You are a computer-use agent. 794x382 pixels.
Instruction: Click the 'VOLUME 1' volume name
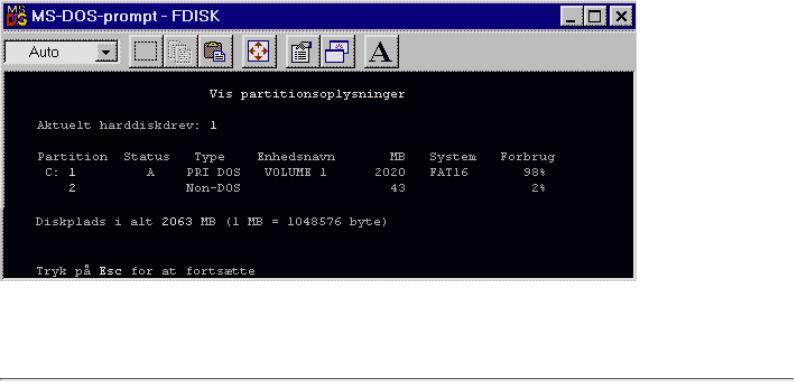[x=295, y=172]
